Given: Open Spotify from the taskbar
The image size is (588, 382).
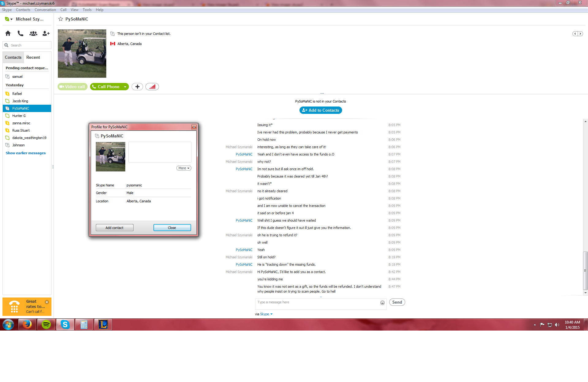Looking at the screenshot, I should coord(46,324).
